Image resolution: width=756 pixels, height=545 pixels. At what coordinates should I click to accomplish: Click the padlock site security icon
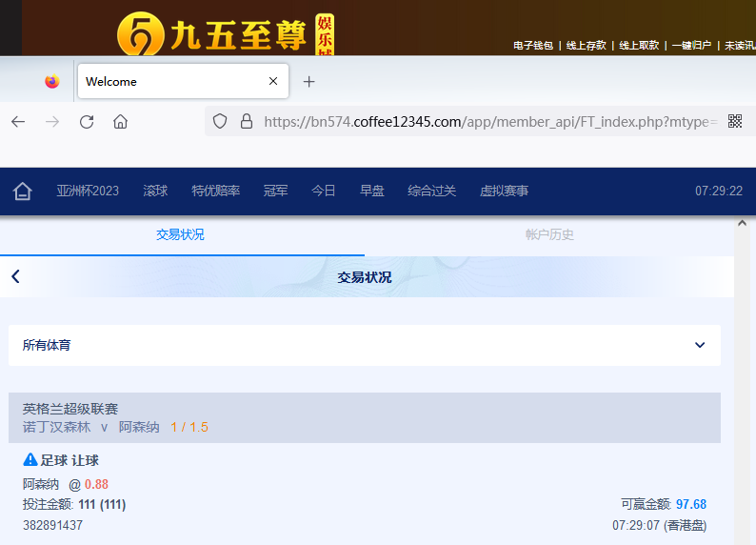coord(247,122)
